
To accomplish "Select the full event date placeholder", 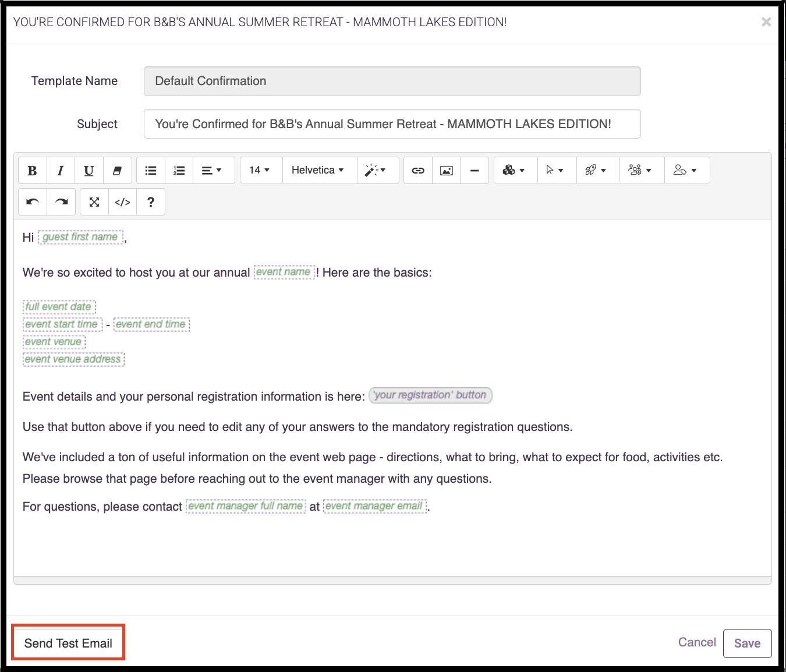I will pos(59,307).
